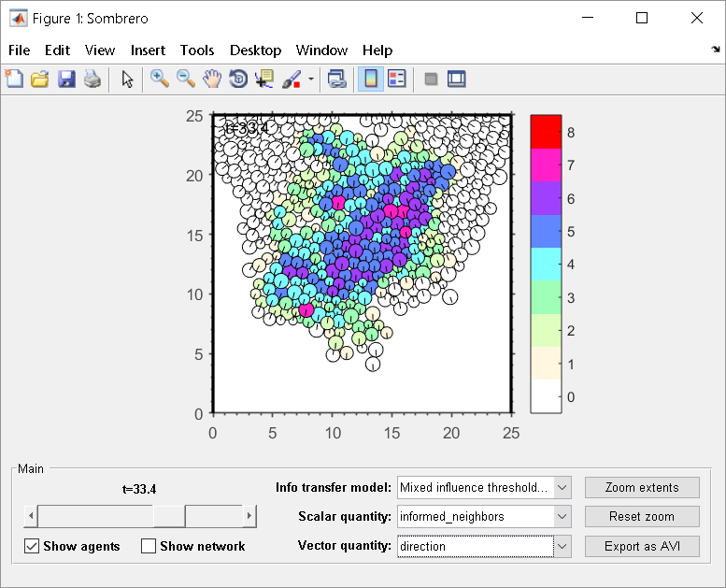The image size is (726, 588).
Task: Click the Scalar quantity label
Action: pos(345,516)
